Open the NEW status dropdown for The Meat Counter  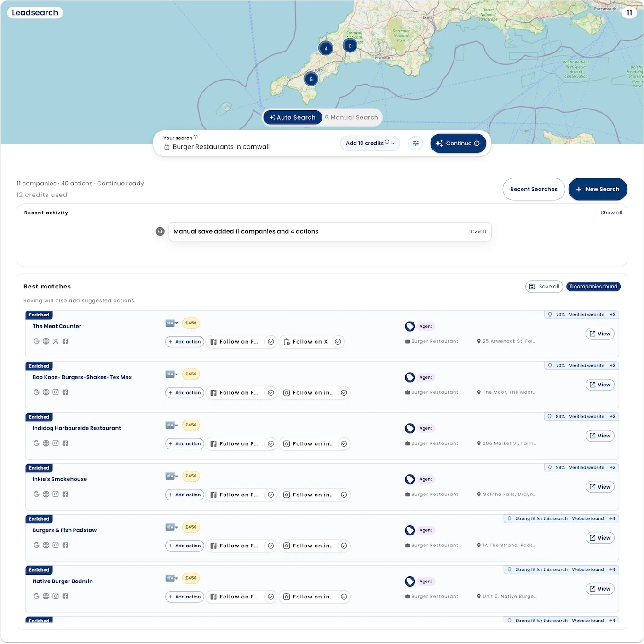[172, 323]
